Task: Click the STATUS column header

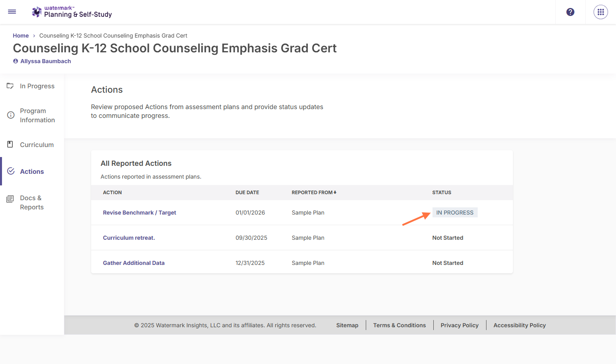Action: [442, 193]
